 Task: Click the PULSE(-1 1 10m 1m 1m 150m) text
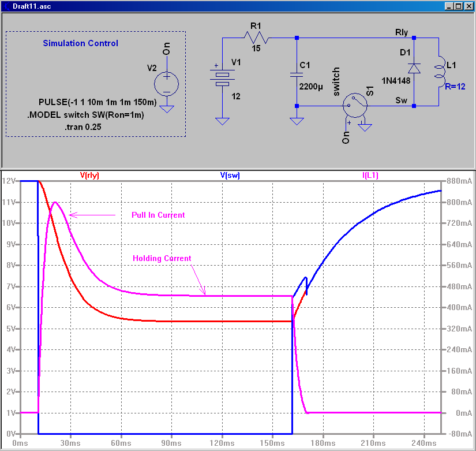tap(98, 102)
